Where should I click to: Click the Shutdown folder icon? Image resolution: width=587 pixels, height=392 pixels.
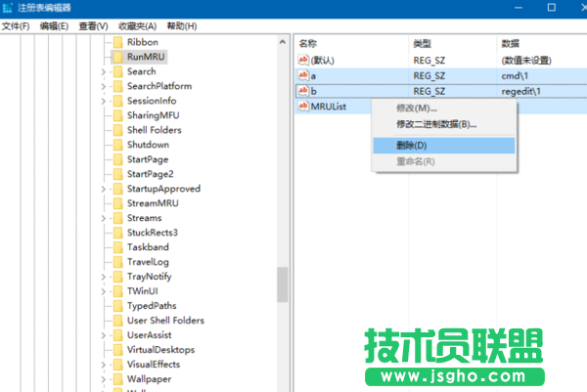point(118,145)
